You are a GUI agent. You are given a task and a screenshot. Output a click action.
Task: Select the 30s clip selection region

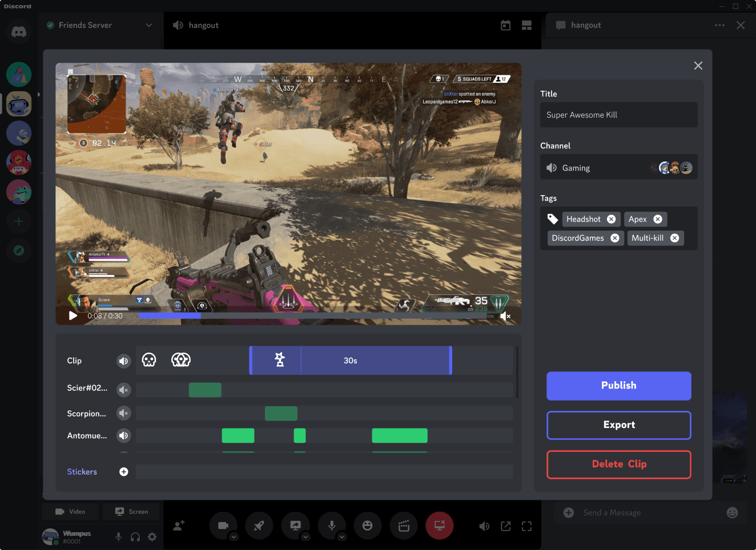351,360
